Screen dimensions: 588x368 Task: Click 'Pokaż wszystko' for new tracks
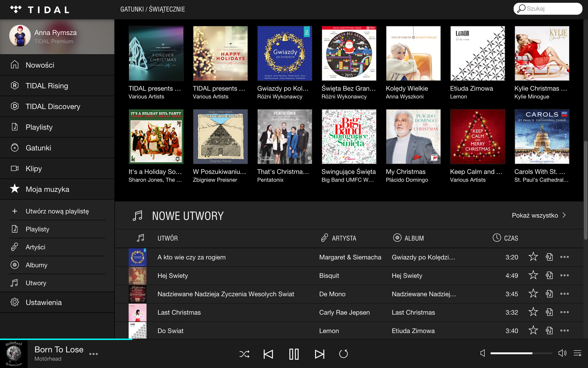[535, 215]
